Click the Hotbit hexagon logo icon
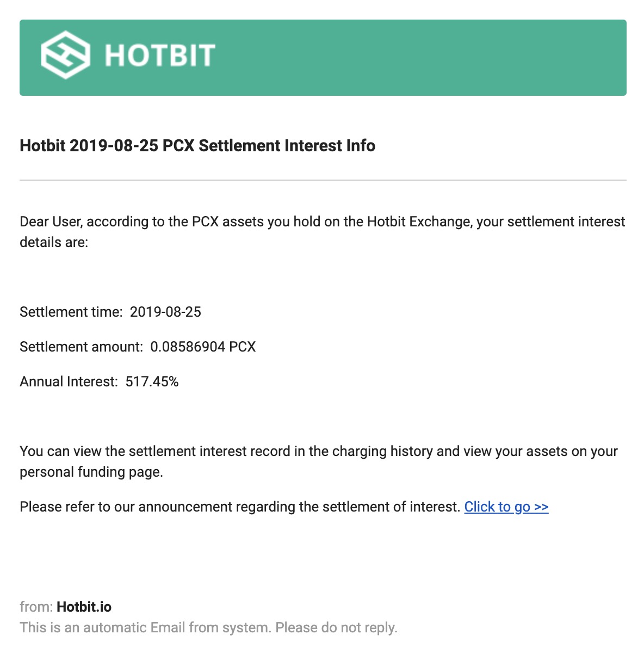The image size is (644, 665). (x=65, y=55)
